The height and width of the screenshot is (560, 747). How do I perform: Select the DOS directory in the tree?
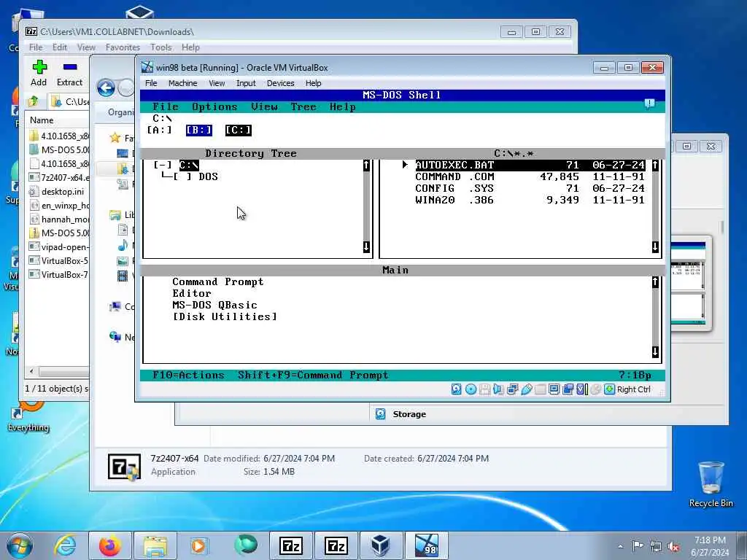point(208,176)
